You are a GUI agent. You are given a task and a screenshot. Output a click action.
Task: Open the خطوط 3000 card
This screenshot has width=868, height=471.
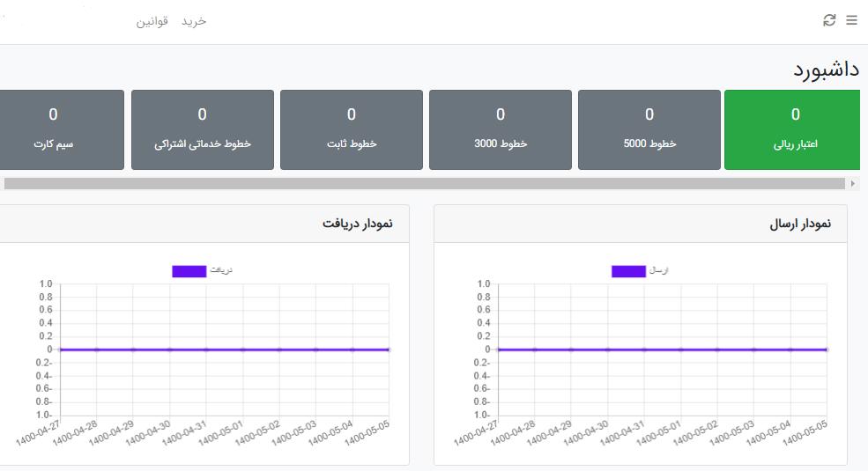coord(500,129)
